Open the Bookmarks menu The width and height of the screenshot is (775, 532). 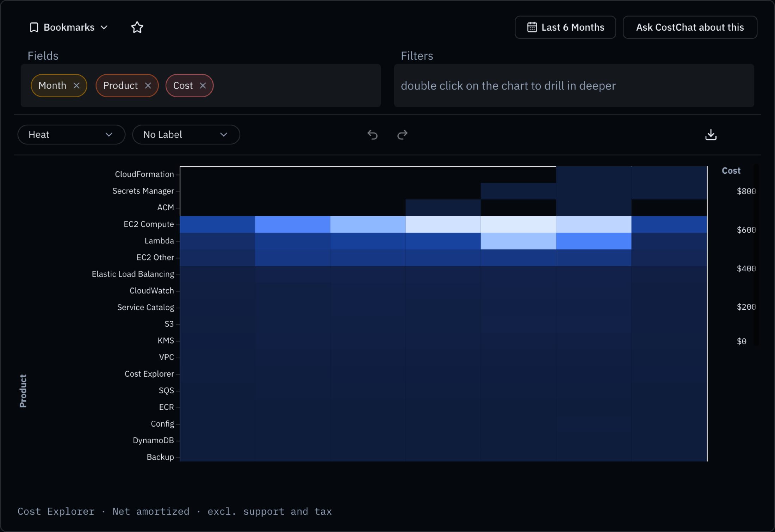coord(69,27)
